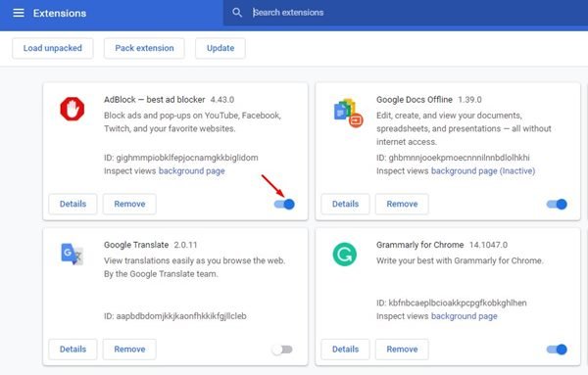Image resolution: width=588 pixels, height=375 pixels.
Task: Click the Google Translate title text
Action: coord(136,245)
